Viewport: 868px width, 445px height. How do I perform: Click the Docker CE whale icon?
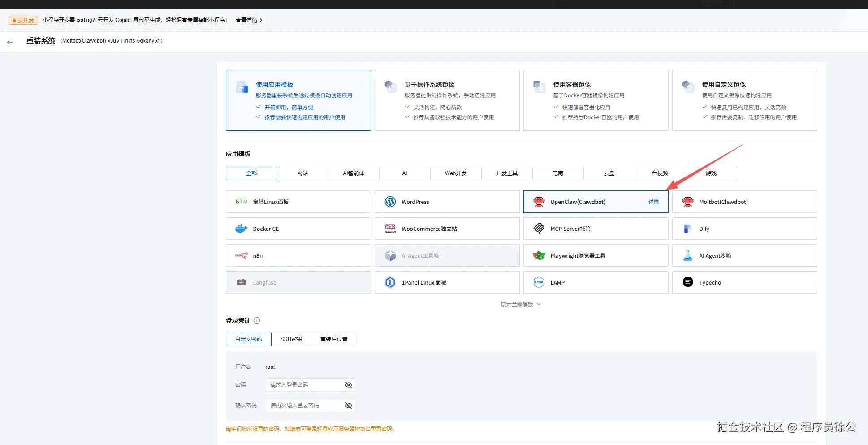click(242, 229)
